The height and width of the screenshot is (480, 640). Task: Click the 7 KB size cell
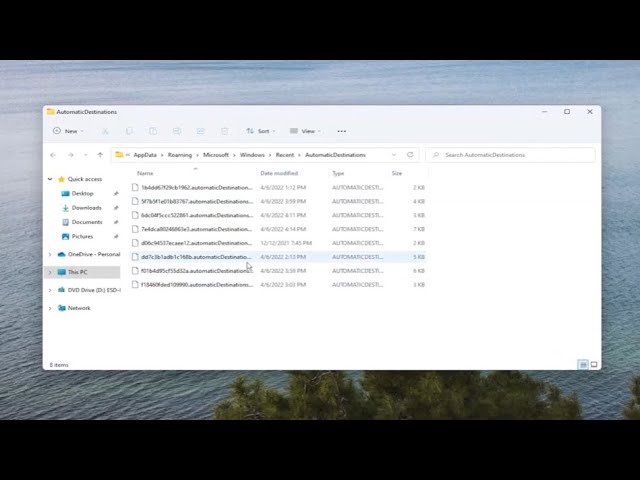[419, 229]
